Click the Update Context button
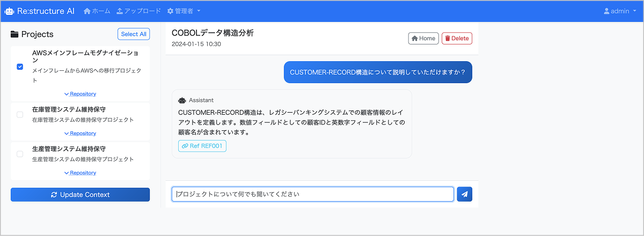Image resolution: width=644 pixels, height=236 pixels. pyautogui.click(x=80, y=195)
